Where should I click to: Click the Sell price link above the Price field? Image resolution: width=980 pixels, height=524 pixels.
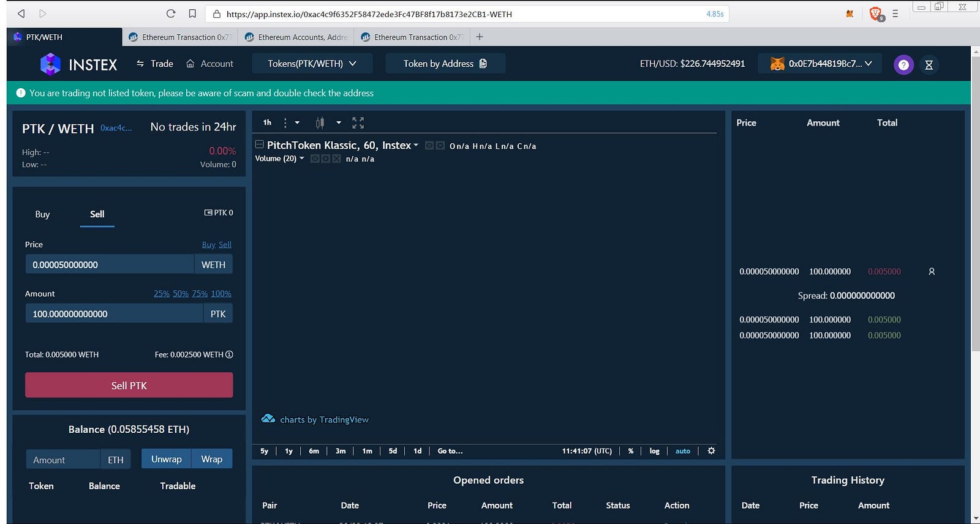pyautogui.click(x=225, y=245)
